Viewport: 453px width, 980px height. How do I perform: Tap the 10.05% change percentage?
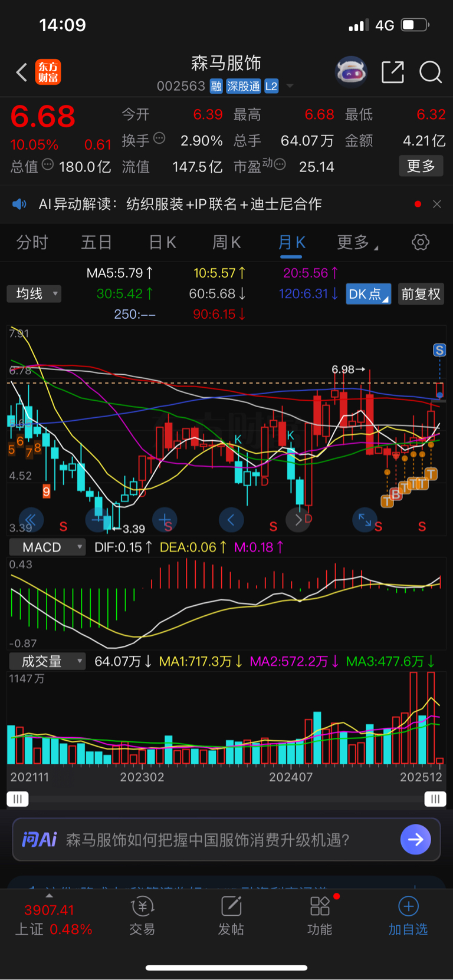pos(34,144)
